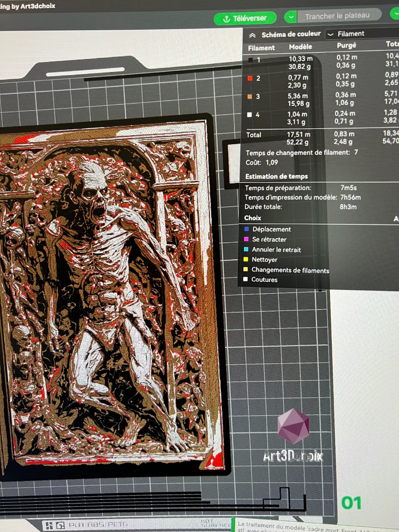399x532 pixels.
Task: Click the Choix section heading
Action: click(x=253, y=218)
